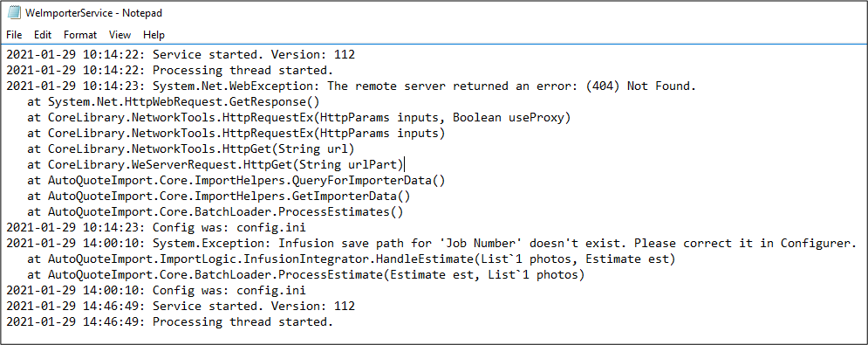
Task: Click the Notepad app icon in title bar
Action: 14,13
